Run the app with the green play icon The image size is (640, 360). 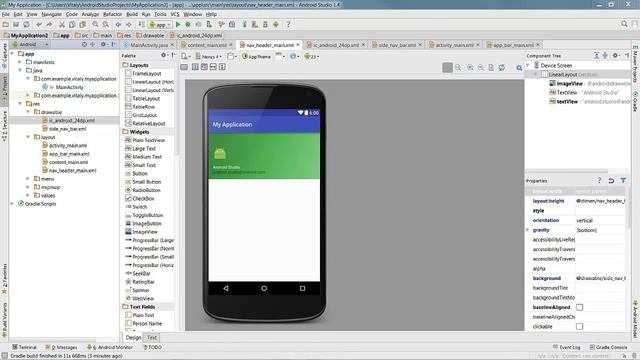click(x=178, y=25)
